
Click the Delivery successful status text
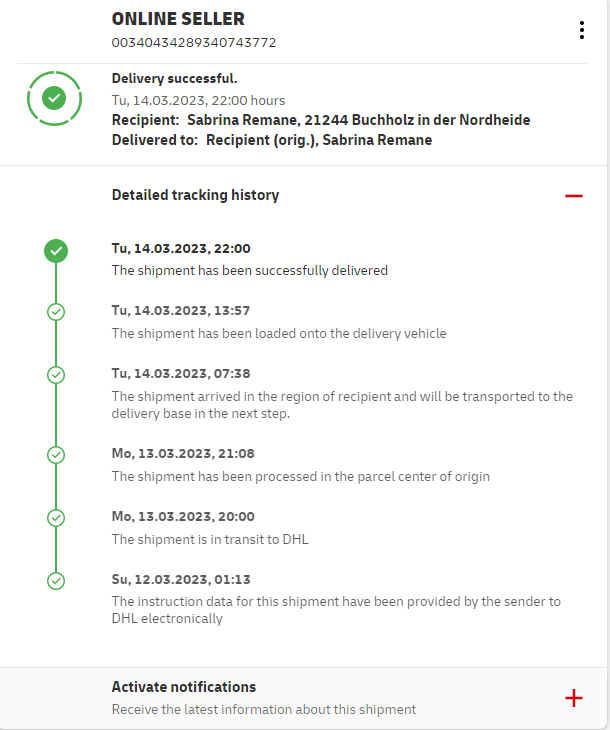(174, 78)
